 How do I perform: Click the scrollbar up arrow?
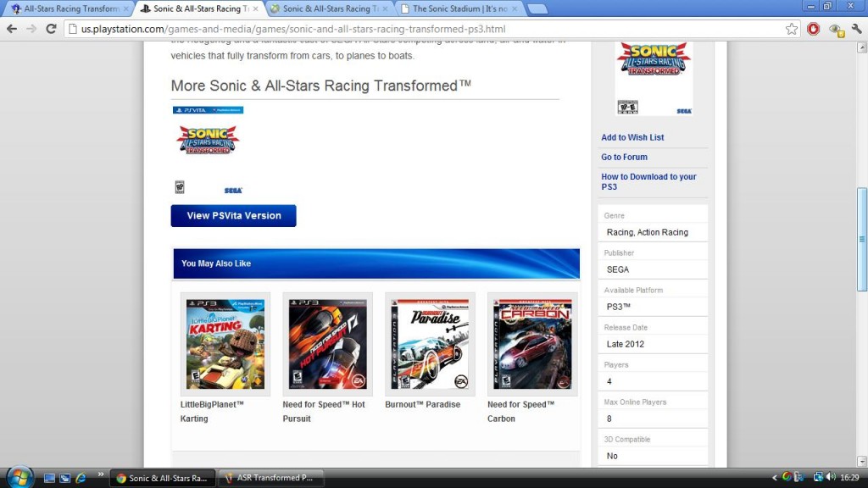[x=862, y=47]
